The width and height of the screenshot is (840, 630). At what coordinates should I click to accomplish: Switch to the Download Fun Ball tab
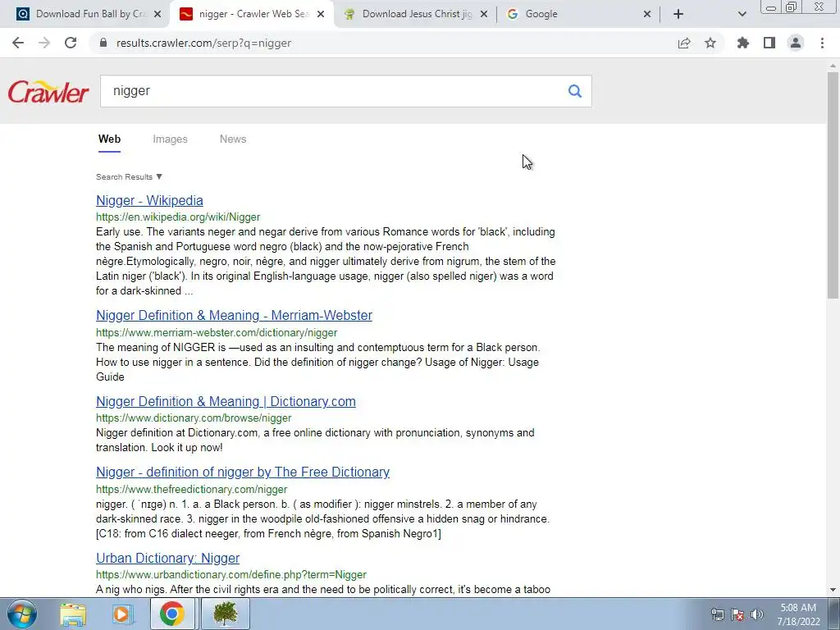[x=89, y=14]
